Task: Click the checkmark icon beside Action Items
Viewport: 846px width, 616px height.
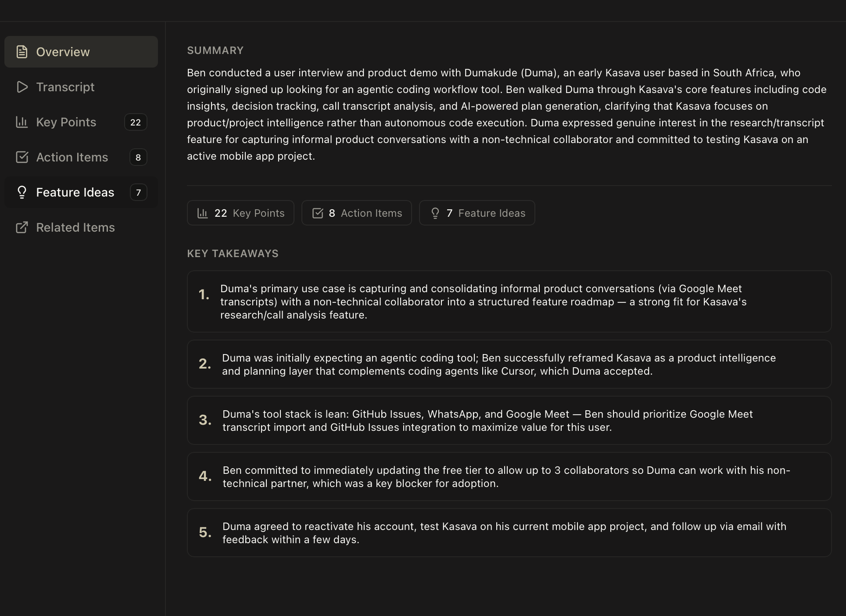Action: click(x=22, y=157)
